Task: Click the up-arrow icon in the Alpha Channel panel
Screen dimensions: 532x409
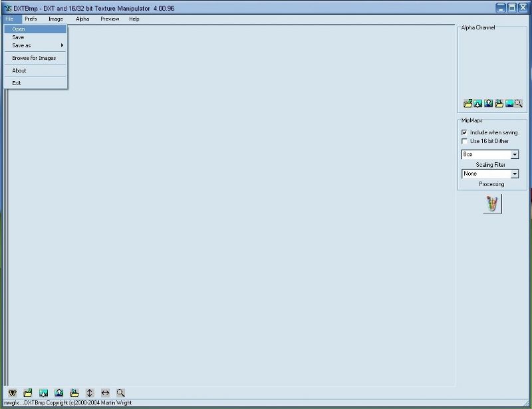Action: click(x=489, y=104)
